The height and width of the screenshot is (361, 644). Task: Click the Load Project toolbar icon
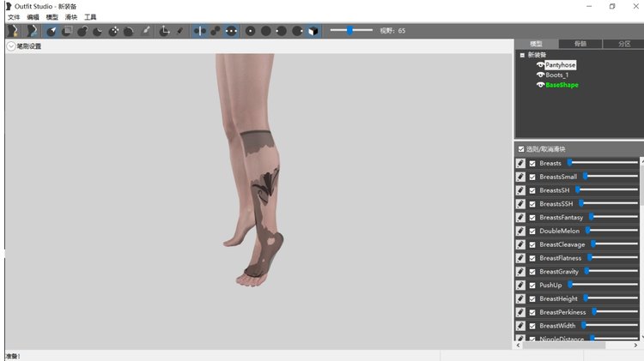pos(32,31)
